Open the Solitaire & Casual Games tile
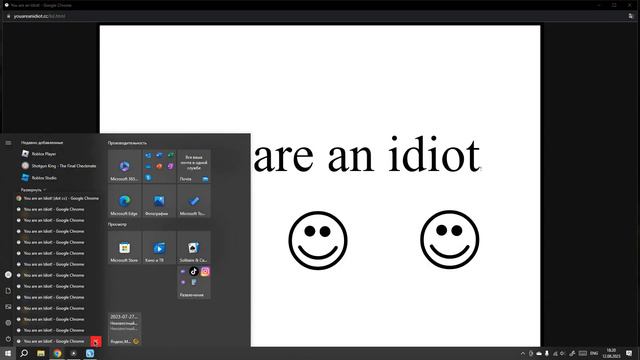This screenshot has height=360, width=640. [194, 247]
